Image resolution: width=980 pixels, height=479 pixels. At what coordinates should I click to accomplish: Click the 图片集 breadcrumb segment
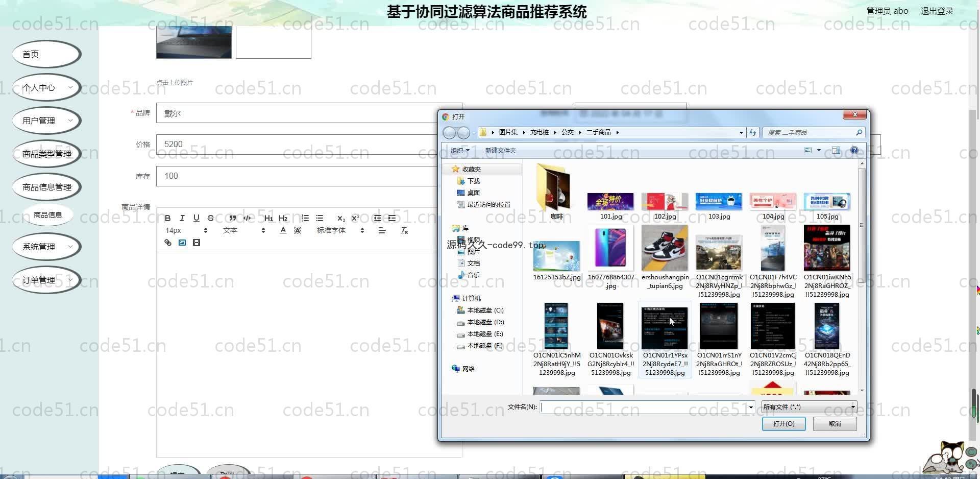(508, 132)
